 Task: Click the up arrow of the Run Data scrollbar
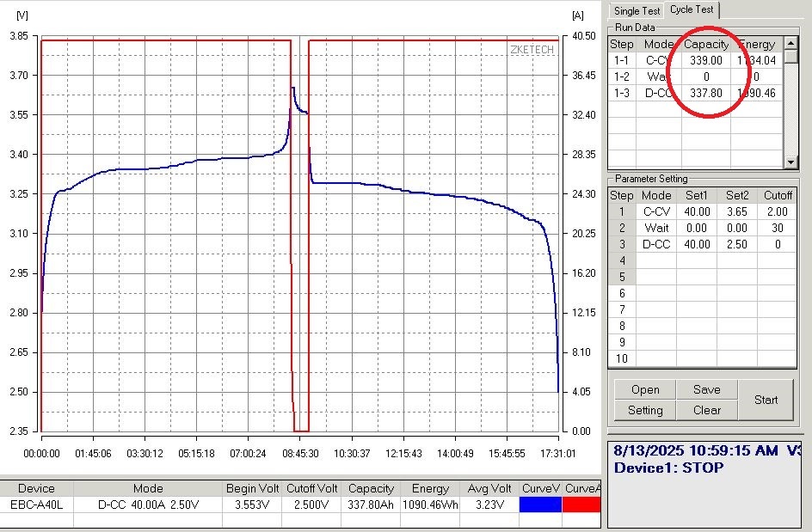(x=792, y=44)
